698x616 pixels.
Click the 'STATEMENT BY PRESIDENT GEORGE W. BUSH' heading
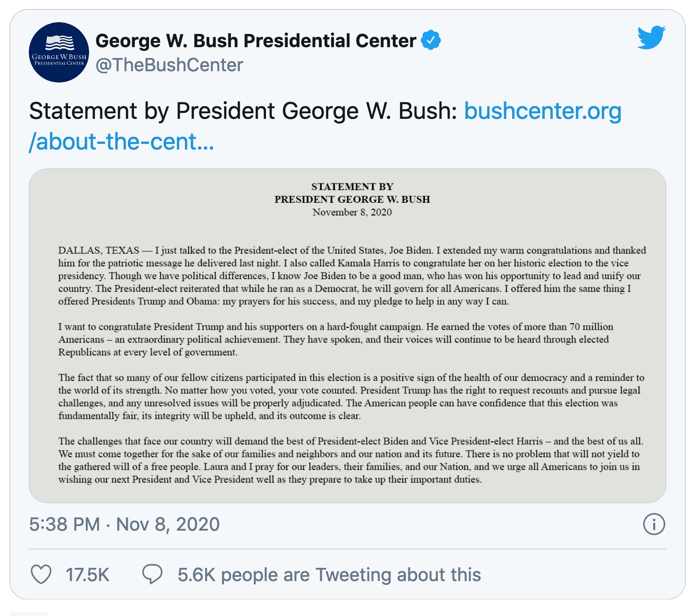point(352,193)
